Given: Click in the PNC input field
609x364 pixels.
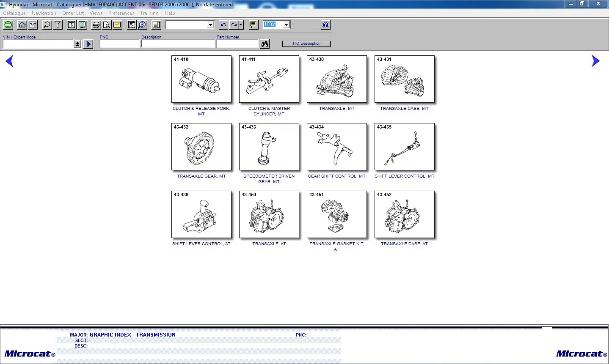Looking at the screenshot, I should [120, 44].
